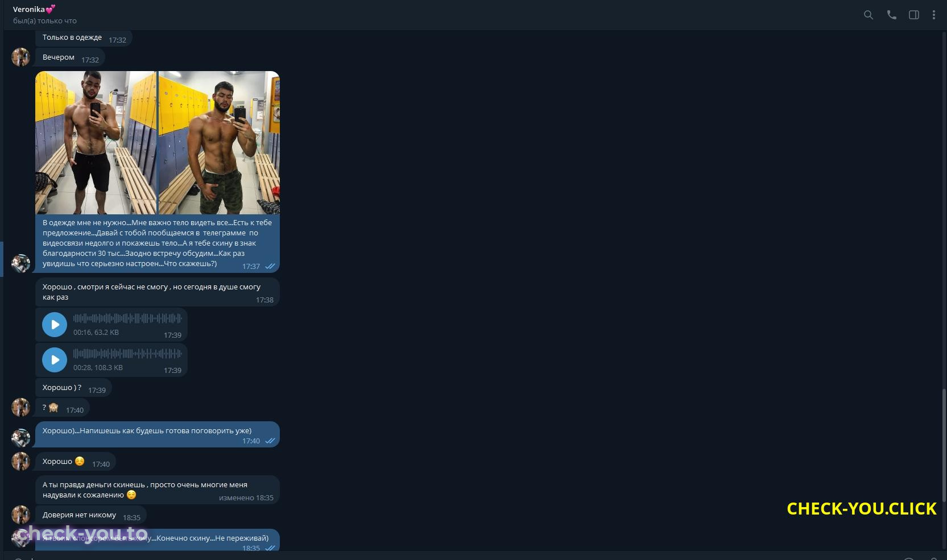947x560 pixels.
Task: Start a voice call with Veronika
Action: coord(891,15)
